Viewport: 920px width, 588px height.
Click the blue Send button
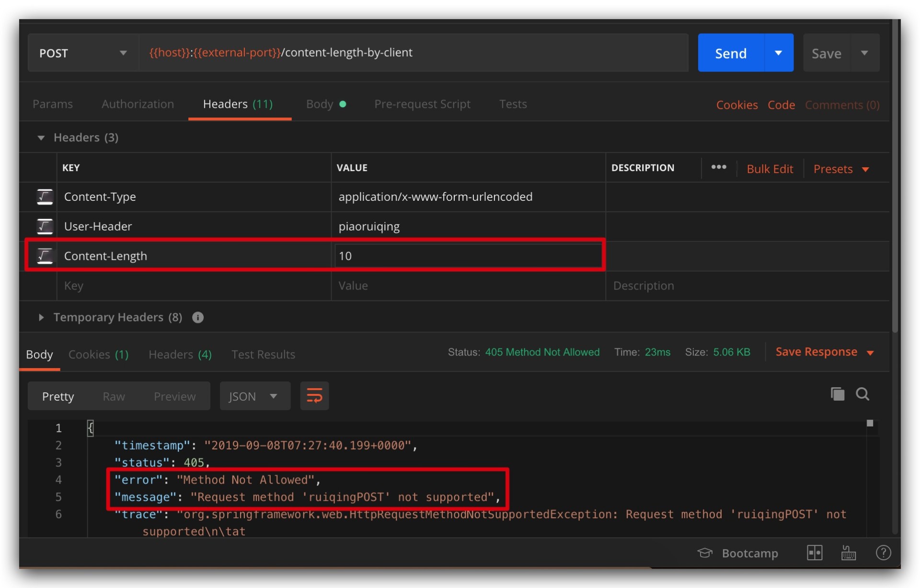pos(731,53)
